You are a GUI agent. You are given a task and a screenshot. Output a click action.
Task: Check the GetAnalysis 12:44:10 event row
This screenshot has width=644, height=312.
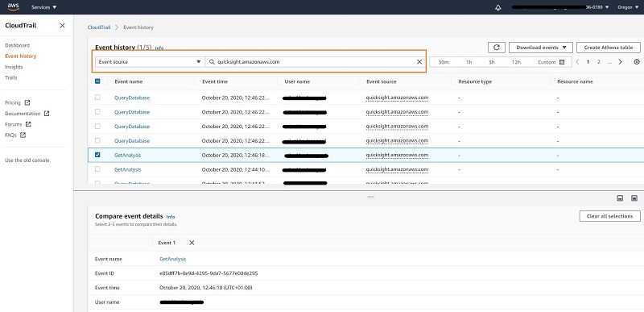pos(97,169)
